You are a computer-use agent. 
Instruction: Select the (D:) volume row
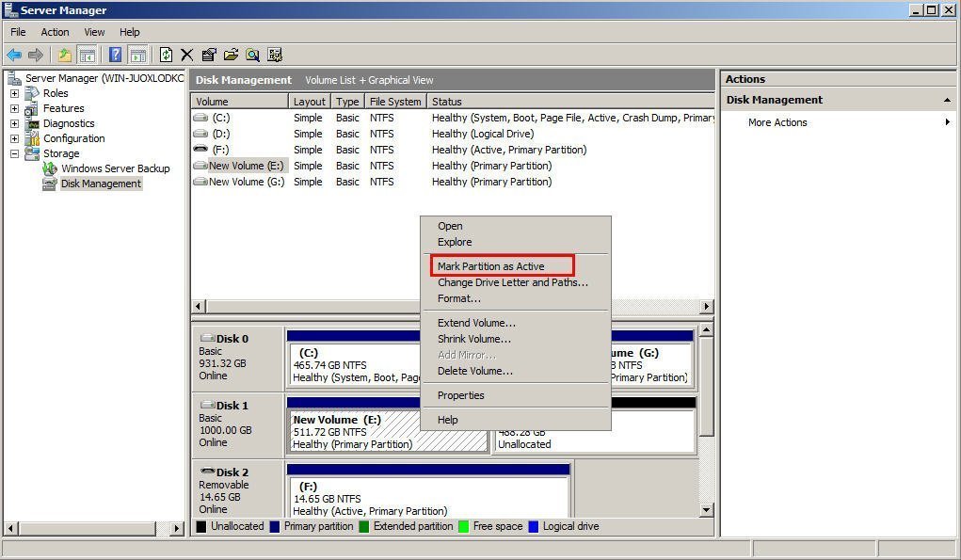(453, 134)
